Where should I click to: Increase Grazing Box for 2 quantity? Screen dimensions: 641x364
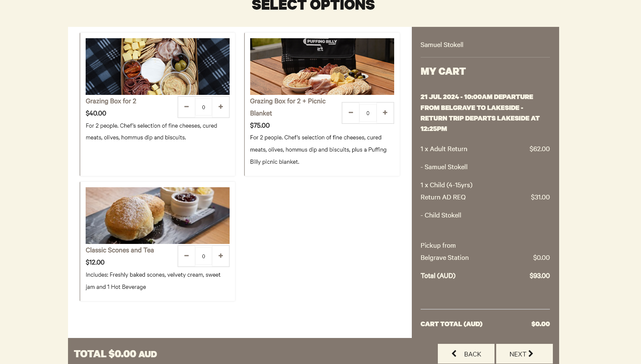(x=220, y=107)
